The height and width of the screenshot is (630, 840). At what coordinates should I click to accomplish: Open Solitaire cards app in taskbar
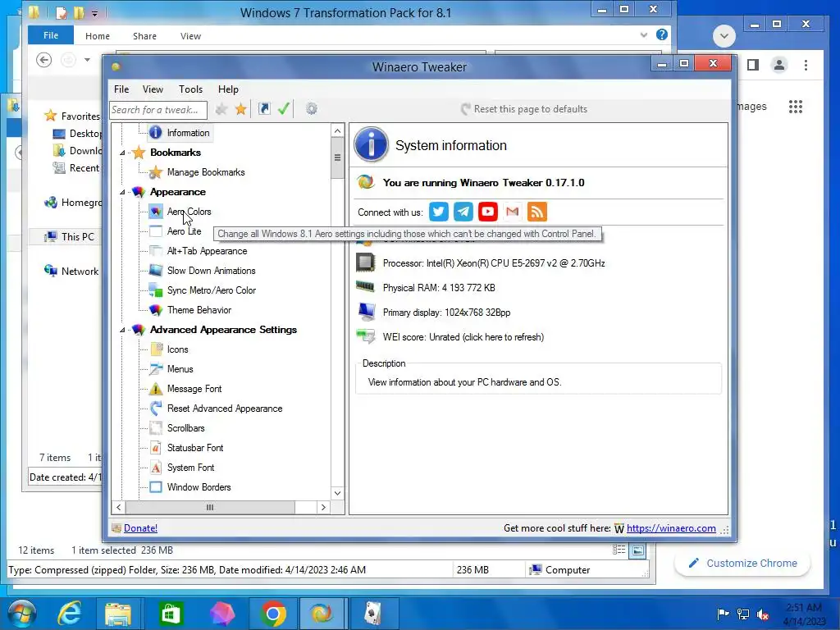click(x=373, y=614)
